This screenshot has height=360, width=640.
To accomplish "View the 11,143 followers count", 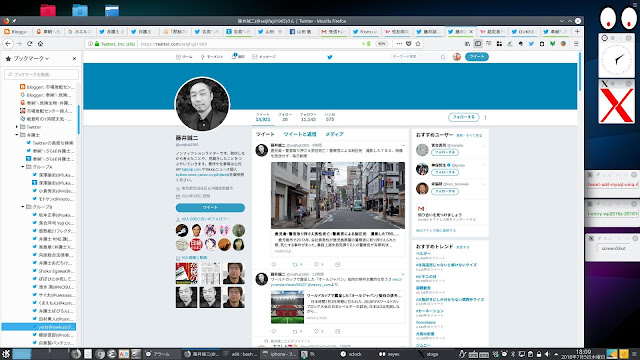I will click(x=308, y=118).
